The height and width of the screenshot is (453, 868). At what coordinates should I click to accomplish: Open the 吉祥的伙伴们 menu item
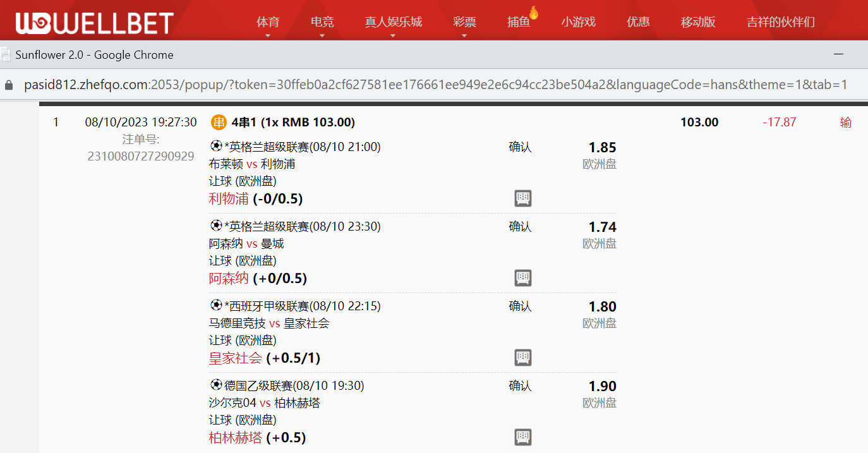click(781, 22)
